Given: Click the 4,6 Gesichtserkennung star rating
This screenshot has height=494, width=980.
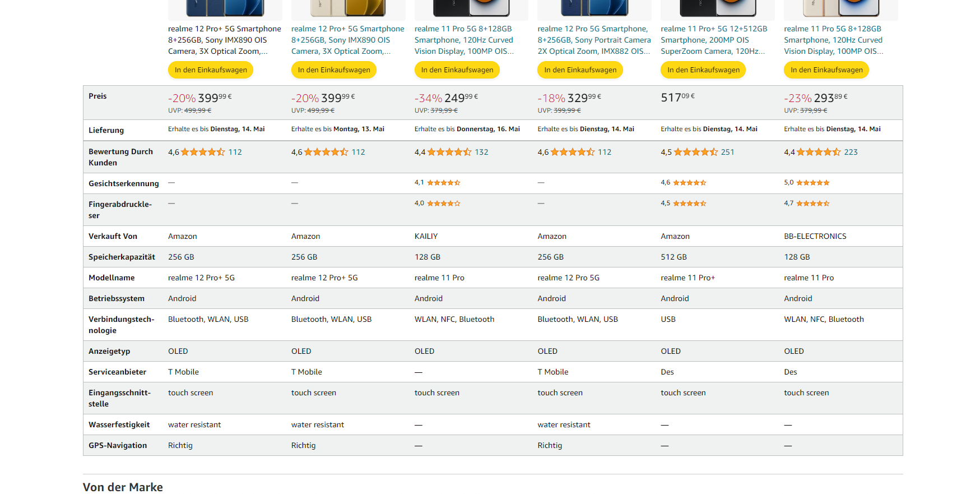Looking at the screenshot, I should click(x=690, y=183).
